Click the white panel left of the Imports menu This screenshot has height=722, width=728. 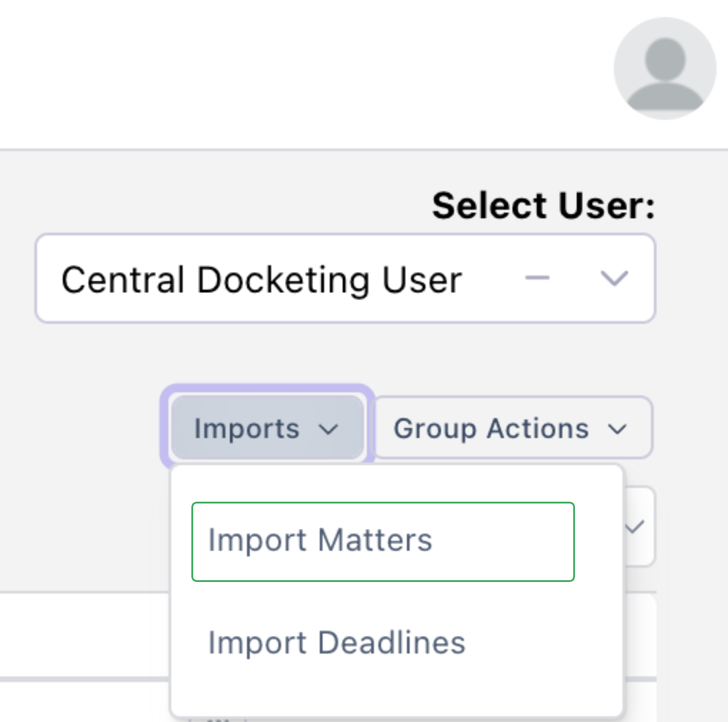click(85, 633)
